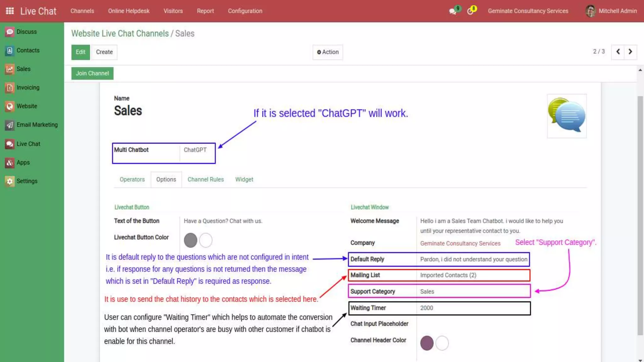Open the Action dropdown

click(x=328, y=52)
